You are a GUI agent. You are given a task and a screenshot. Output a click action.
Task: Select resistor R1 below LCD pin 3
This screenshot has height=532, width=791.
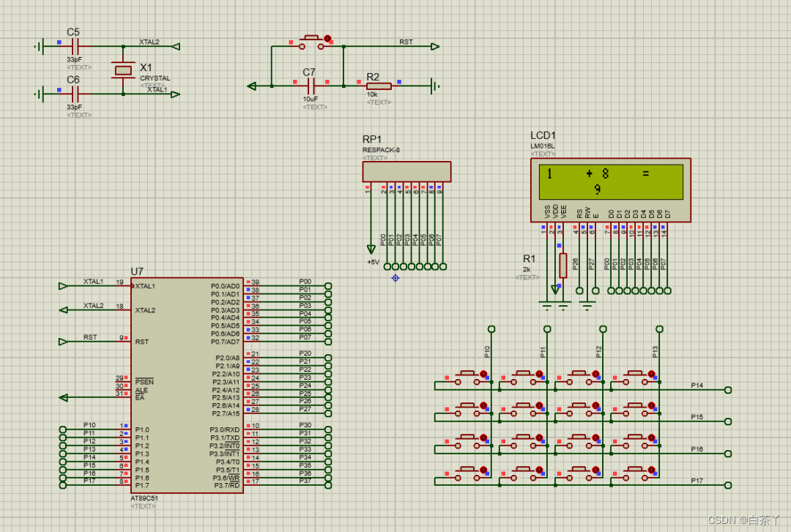(563, 265)
